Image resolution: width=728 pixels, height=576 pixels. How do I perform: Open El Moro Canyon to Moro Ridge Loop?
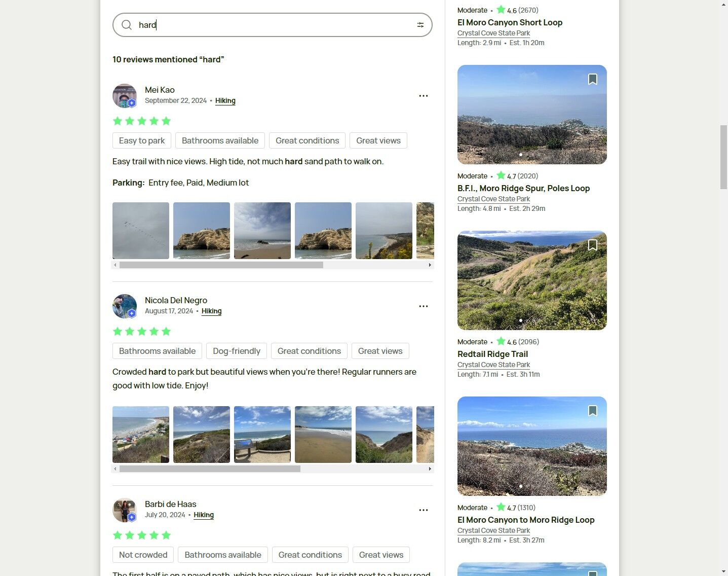(526, 520)
